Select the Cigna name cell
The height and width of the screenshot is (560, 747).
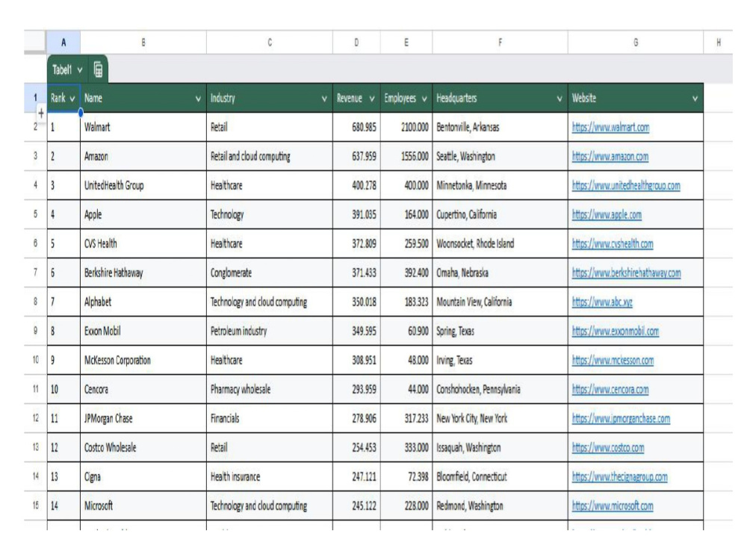[143, 476]
